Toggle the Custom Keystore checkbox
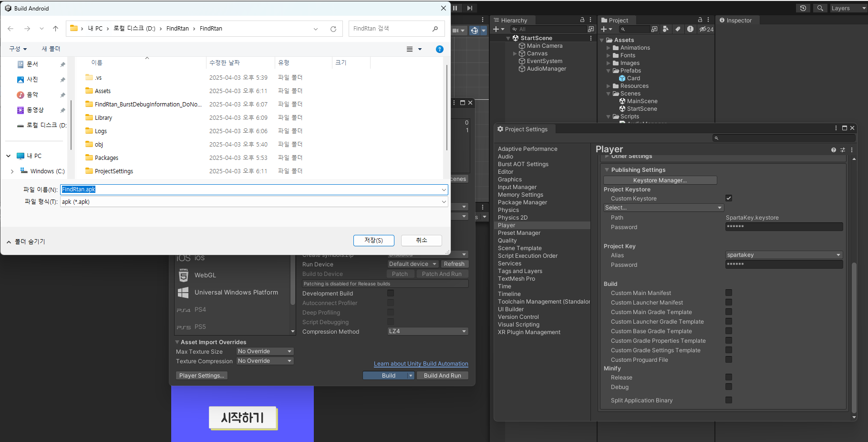The height and width of the screenshot is (442, 868). tap(729, 198)
